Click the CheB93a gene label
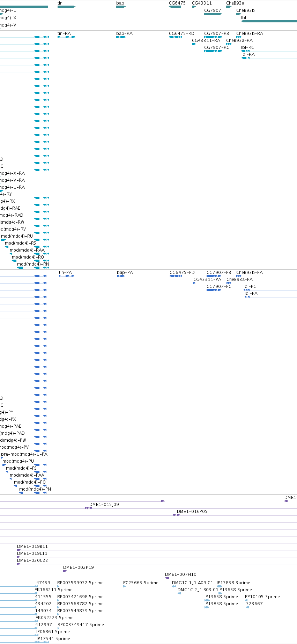 tap(235, 3)
